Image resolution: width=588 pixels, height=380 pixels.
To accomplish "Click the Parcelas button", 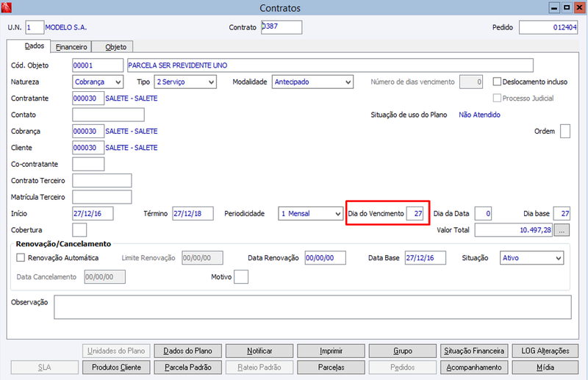I will pyautogui.click(x=331, y=368).
